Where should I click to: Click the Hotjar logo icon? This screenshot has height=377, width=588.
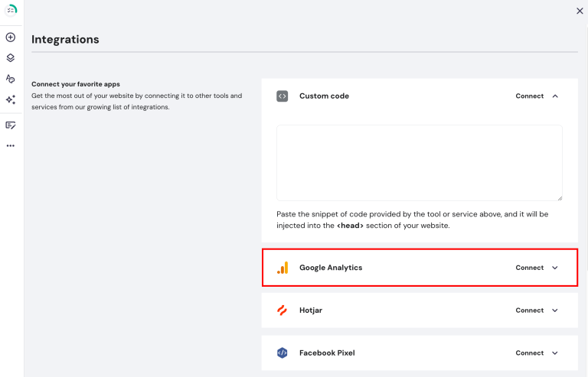coord(283,310)
